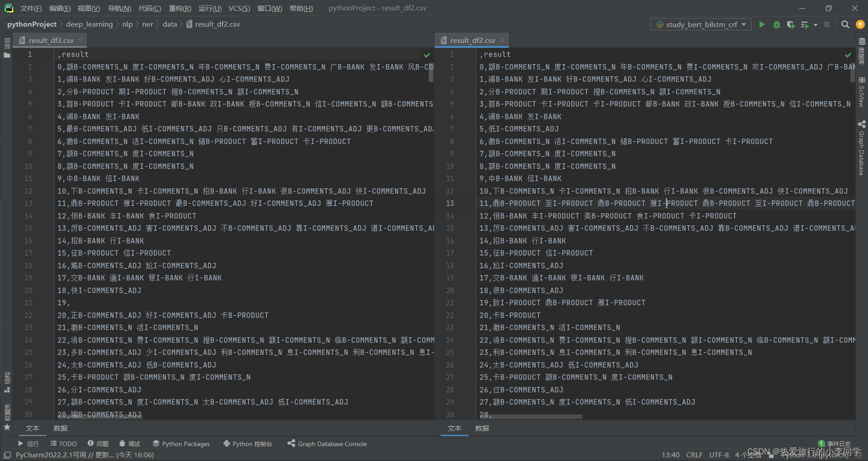Open the 窗口(W) menu

tap(270, 8)
